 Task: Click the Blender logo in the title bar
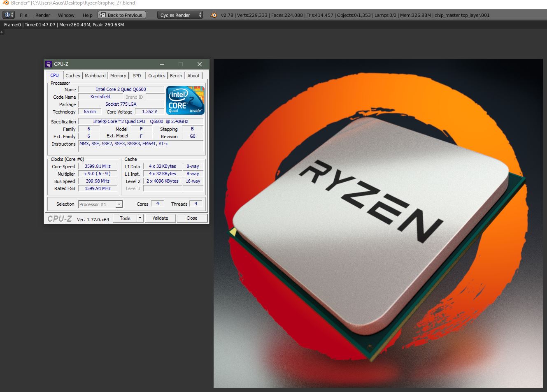(x=5, y=3)
